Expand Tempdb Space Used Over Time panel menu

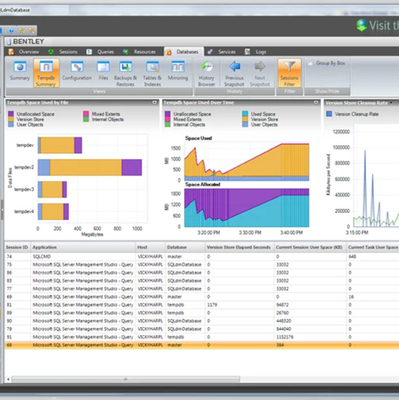tap(316, 103)
